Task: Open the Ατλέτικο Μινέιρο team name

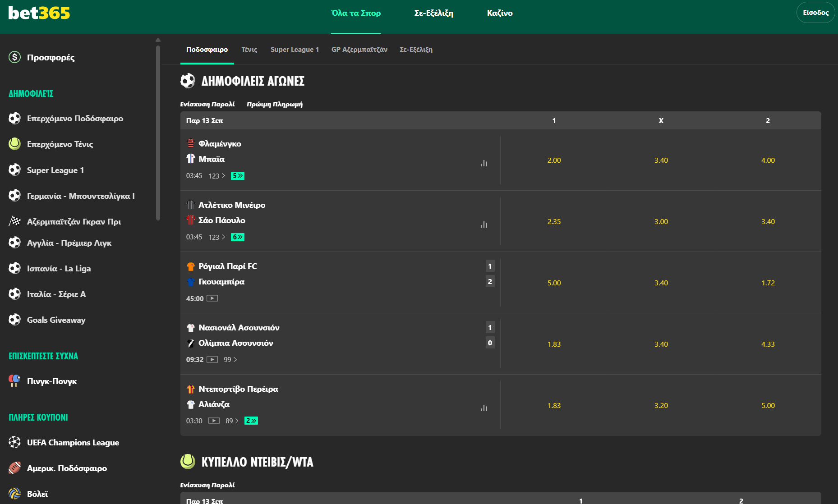Action: pyautogui.click(x=232, y=205)
